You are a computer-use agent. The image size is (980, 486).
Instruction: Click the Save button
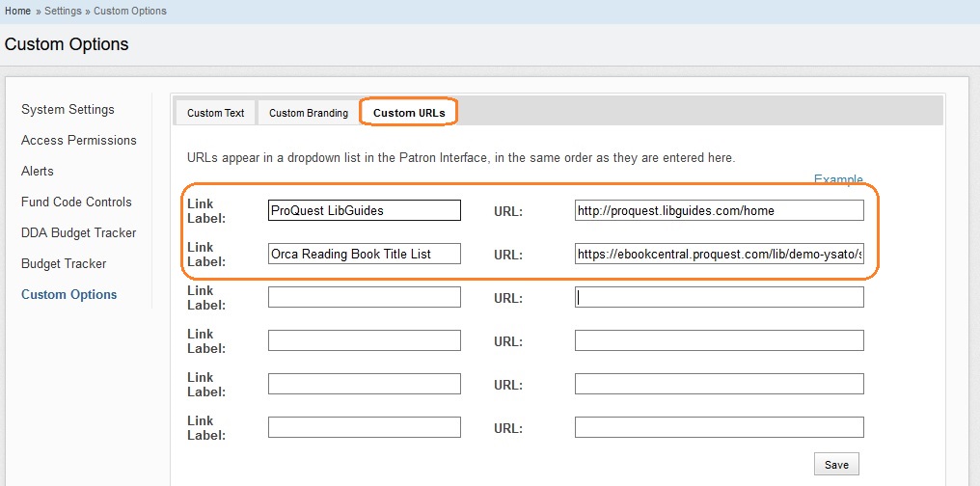[836, 465]
